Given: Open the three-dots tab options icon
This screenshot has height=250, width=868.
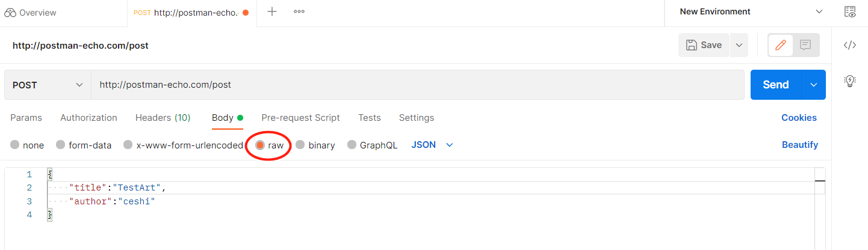Looking at the screenshot, I should pyautogui.click(x=299, y=11).
